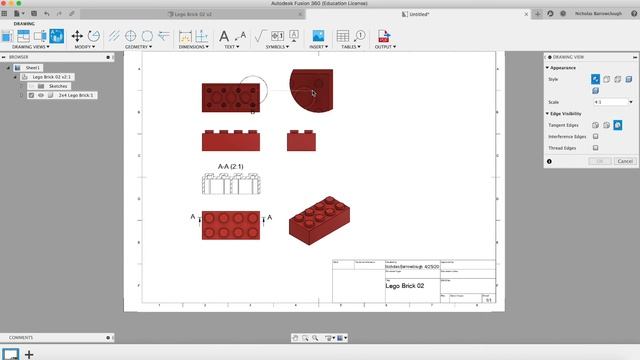This screenshot has height=360, width=640.
Task: Toggle checkbox of 2x4 Lego Brick:1
Action: [x=31, y=95]
